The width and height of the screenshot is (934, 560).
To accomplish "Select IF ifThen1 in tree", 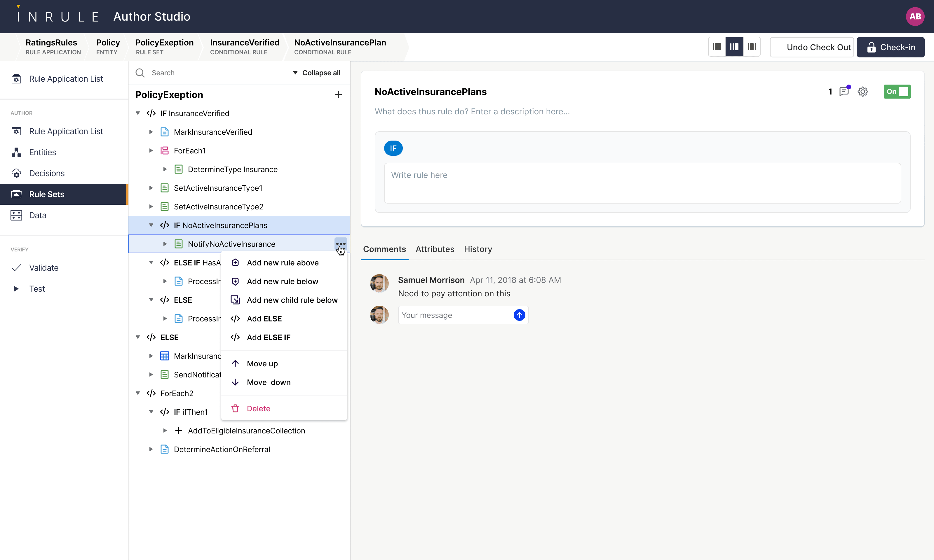I will pyautogui.click(x=191, y=412).
